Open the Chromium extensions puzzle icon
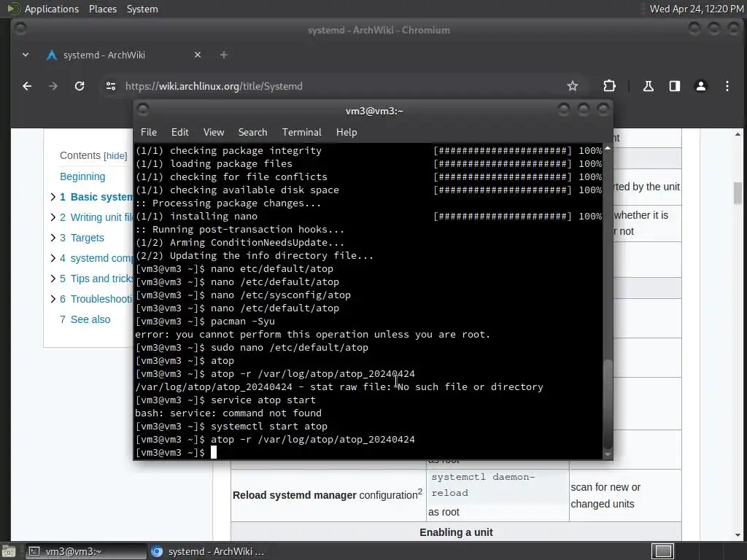 pyautogui.click(x=609, y=86)
